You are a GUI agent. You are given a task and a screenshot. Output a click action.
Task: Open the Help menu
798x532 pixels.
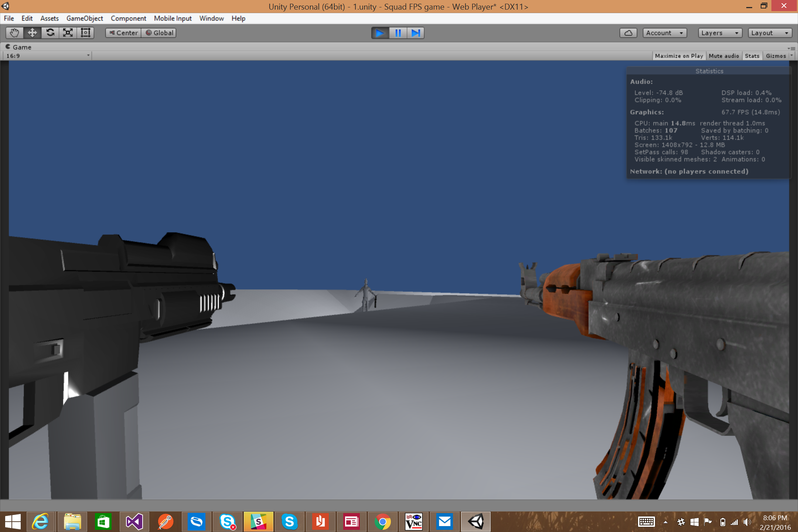click(x=238, y=18)
